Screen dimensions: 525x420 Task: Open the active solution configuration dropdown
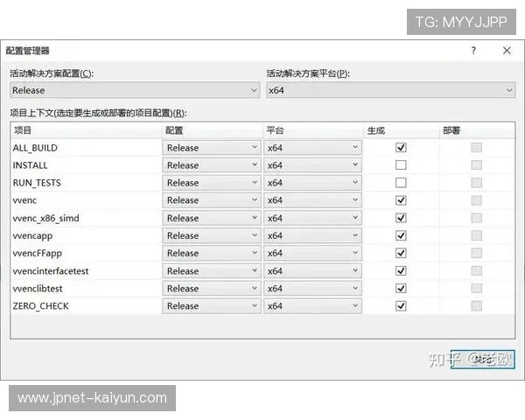(x=135, y=90)
